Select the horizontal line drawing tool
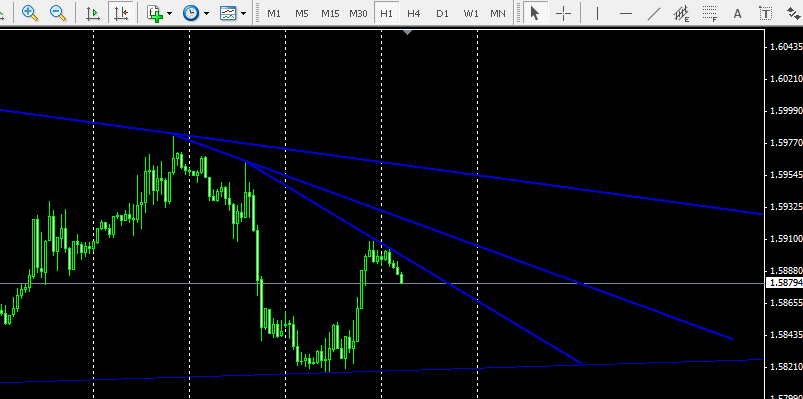The width and height of the screenshot is (803, 399). click(x=626, y=13)
